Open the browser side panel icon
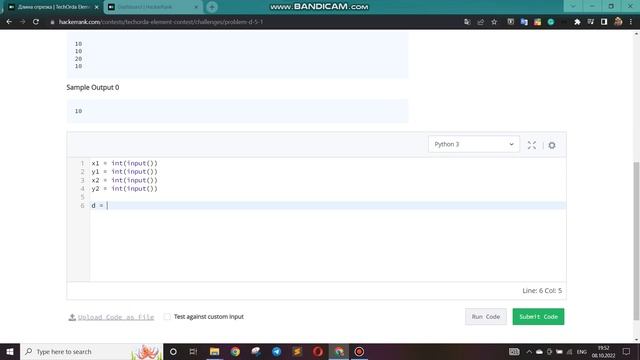640x360 pixels. 604,22
